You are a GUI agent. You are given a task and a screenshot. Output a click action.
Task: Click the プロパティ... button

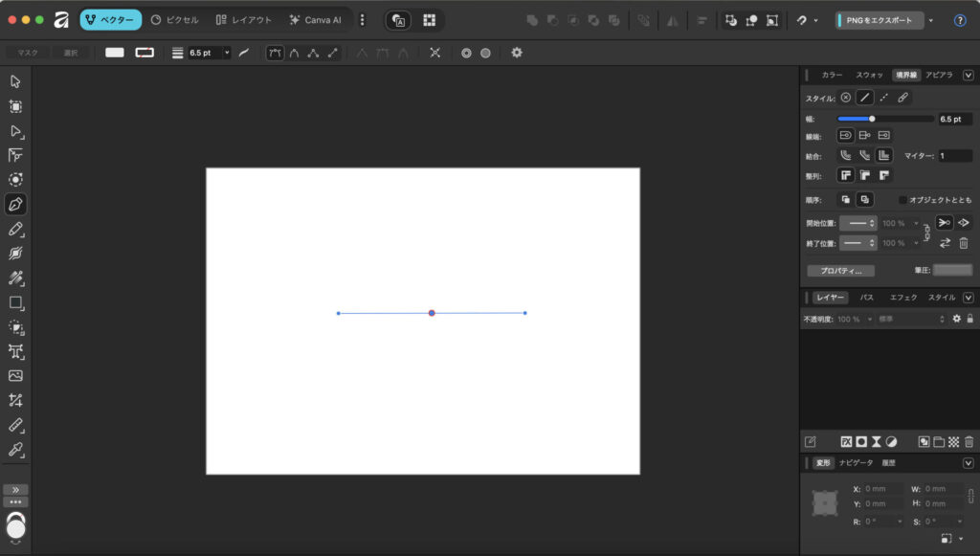pos(840,271)
